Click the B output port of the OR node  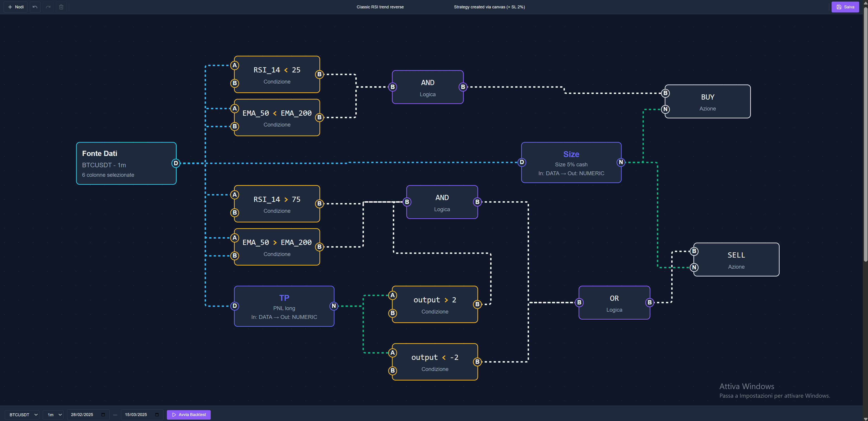[649, 303]
